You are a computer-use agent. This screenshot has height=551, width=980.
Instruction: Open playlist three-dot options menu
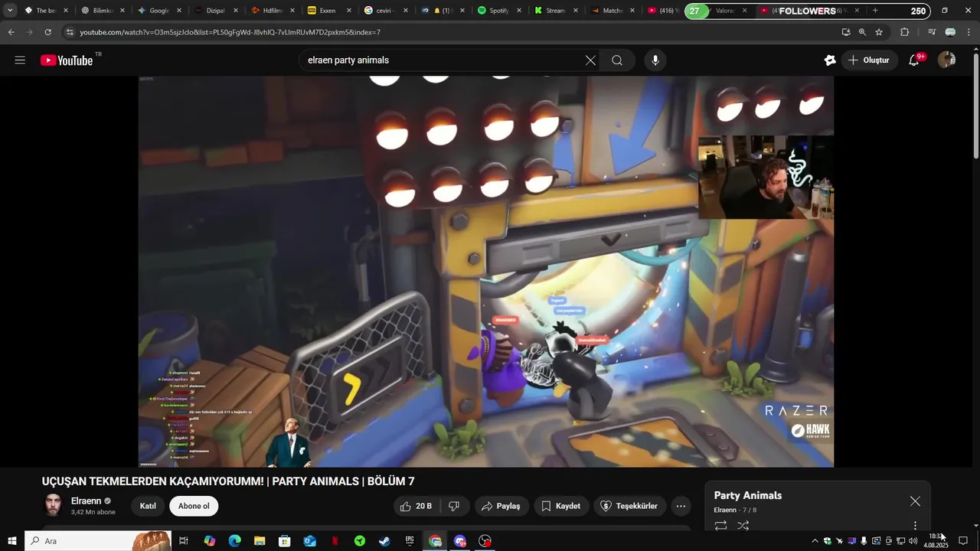pyautogui.click(x=915, y=526)
